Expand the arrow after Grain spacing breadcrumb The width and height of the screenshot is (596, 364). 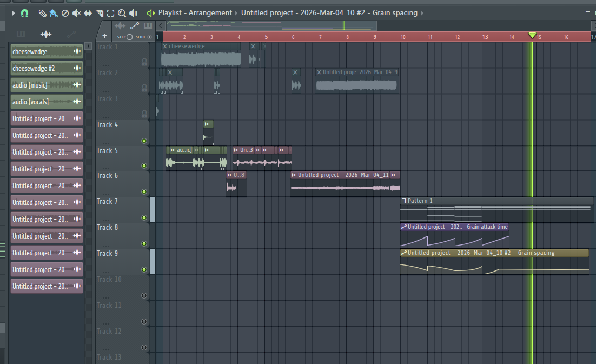tap(422, 12)
